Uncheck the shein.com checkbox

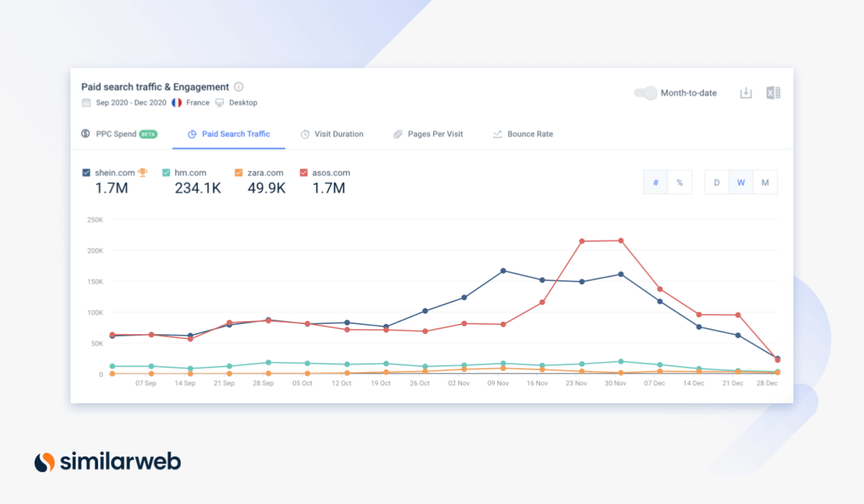(86, 173)
